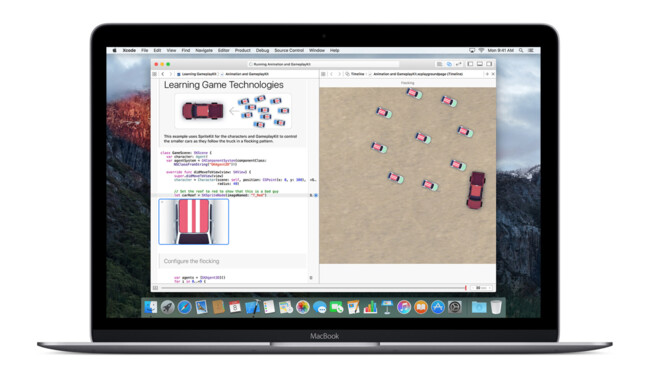Click the result marker on the carRoof line

316,195
